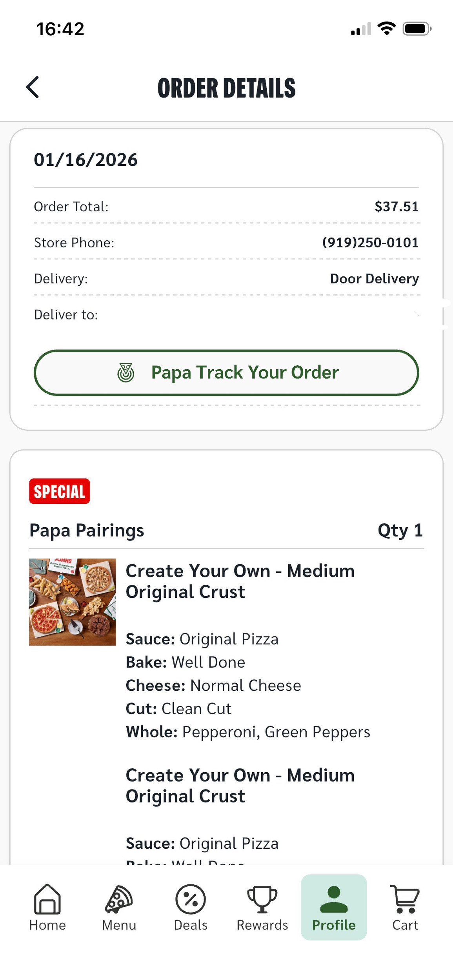Viewport: 453px width, 980px height.
Task: Tap the Order Total amount $37.51
Action: (397, 207)
